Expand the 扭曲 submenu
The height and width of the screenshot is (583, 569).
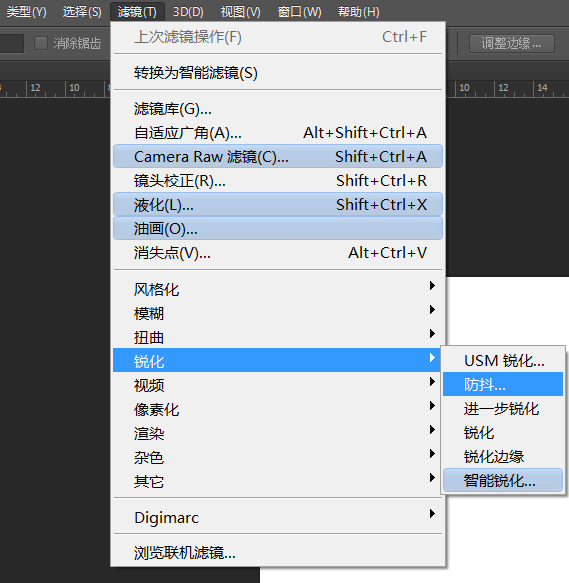pyautogui.click(x=278, y=337)
